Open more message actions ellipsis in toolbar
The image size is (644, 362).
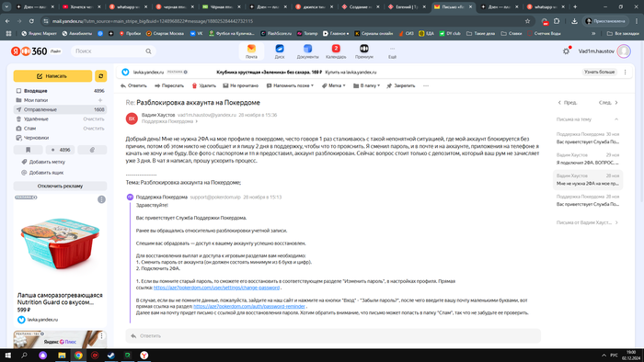[426, 85]
